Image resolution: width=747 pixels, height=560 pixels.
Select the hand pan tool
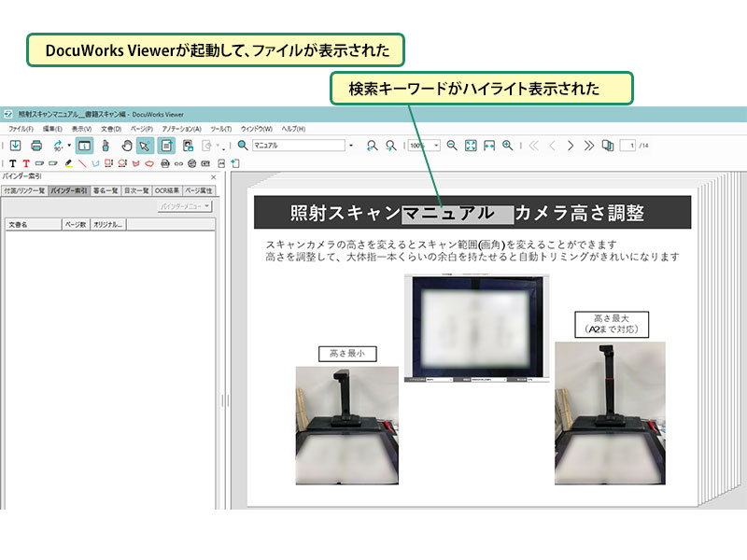[126, 146]
